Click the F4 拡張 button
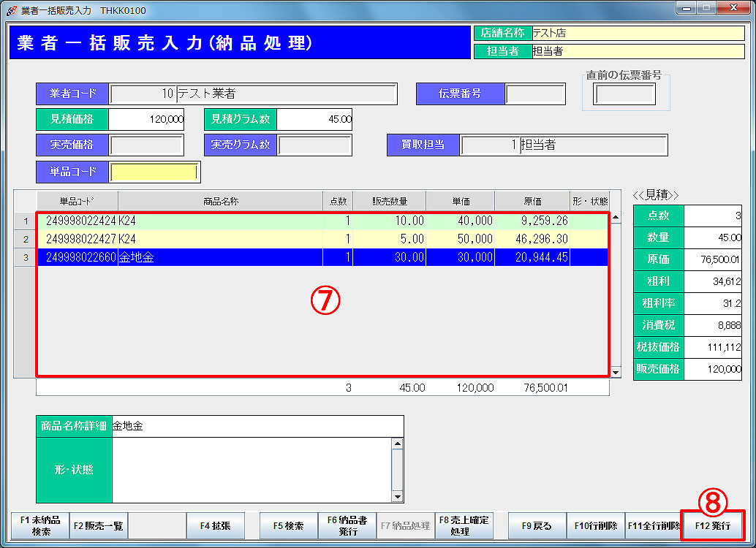Viewport: 756px width, 548px height. tap(215, 526)
